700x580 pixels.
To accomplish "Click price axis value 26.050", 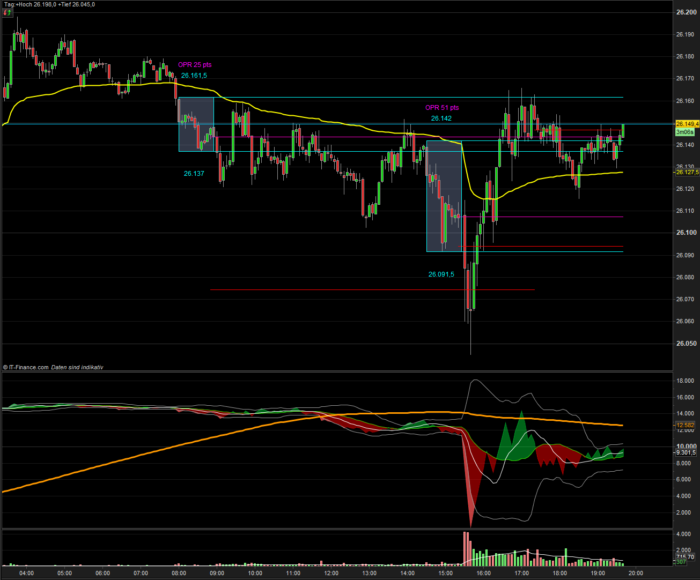I will click(686, 343).
